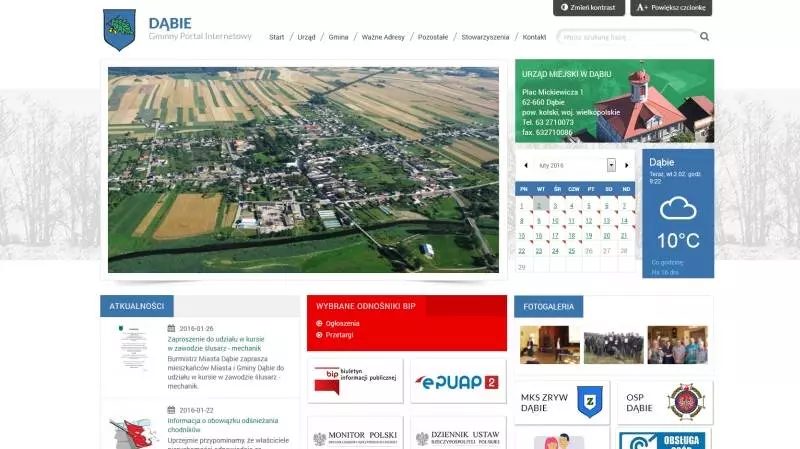Open the calendar month dropdown
The image size is (800, 449).
click(x=611, y=165)
